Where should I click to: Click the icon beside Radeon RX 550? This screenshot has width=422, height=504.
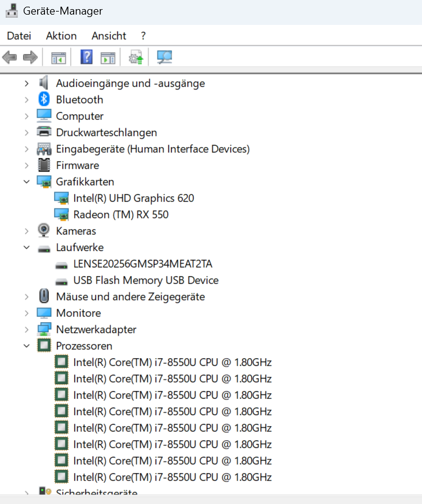pos(61,215)
